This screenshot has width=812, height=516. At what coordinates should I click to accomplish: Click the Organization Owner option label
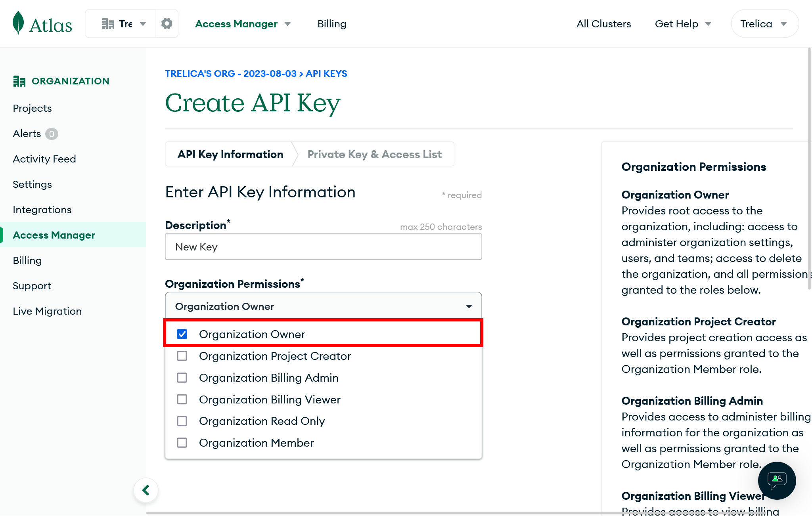coord(252,334)
